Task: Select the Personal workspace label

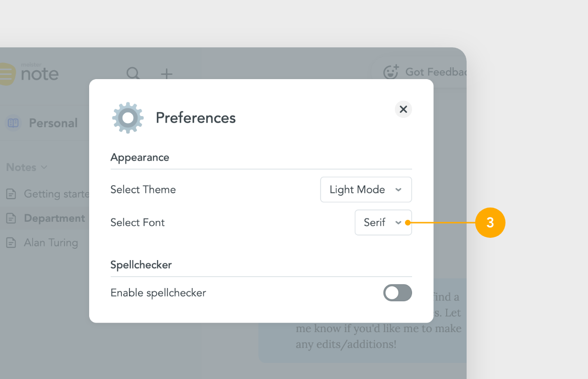Action: 53,123
